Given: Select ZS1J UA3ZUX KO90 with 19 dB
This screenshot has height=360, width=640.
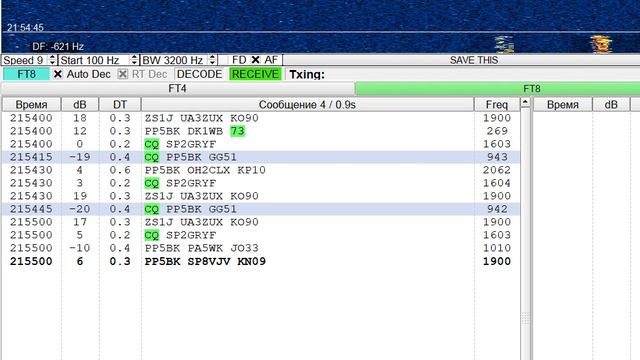Looking at the screenshot, I should click(260, 196).
